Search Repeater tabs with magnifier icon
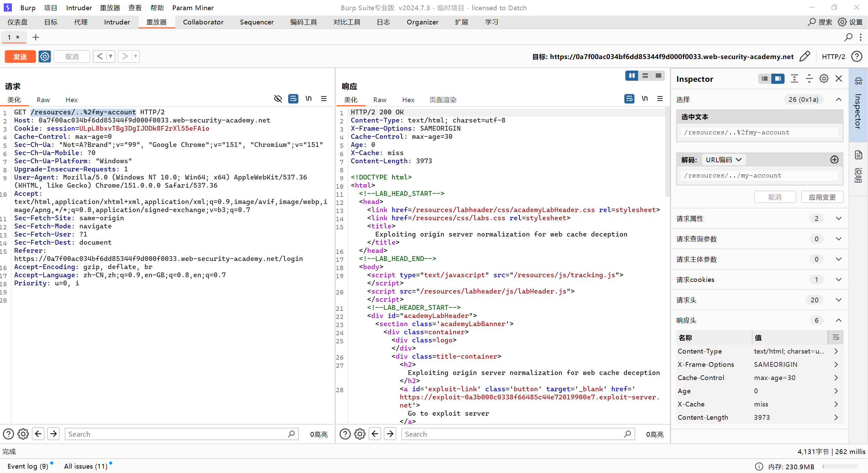868x473 pixels. pos(848,37)
